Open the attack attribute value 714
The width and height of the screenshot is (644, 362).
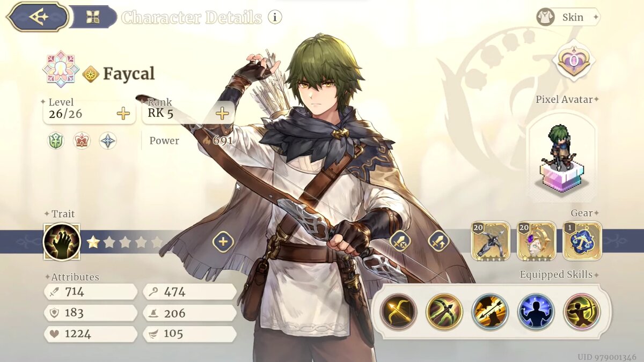click(x=91, y=292)
